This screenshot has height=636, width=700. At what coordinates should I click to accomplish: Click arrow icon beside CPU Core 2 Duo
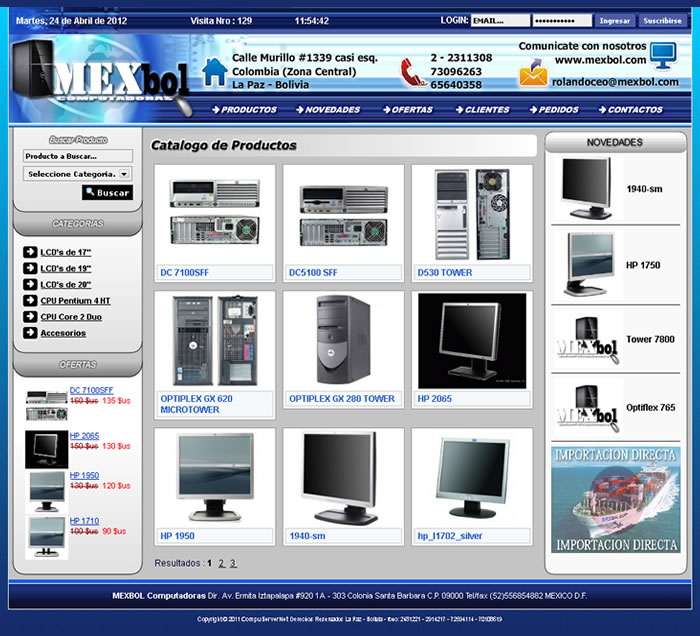[x=30, y=316]
